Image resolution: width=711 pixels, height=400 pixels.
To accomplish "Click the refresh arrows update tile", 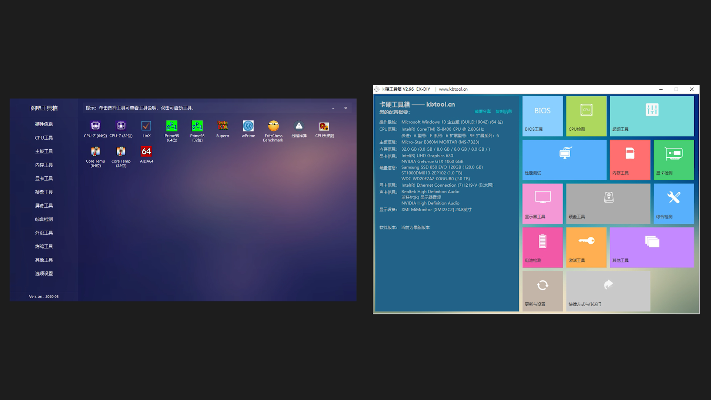I will pyautogui.click(x=542, y=290).
